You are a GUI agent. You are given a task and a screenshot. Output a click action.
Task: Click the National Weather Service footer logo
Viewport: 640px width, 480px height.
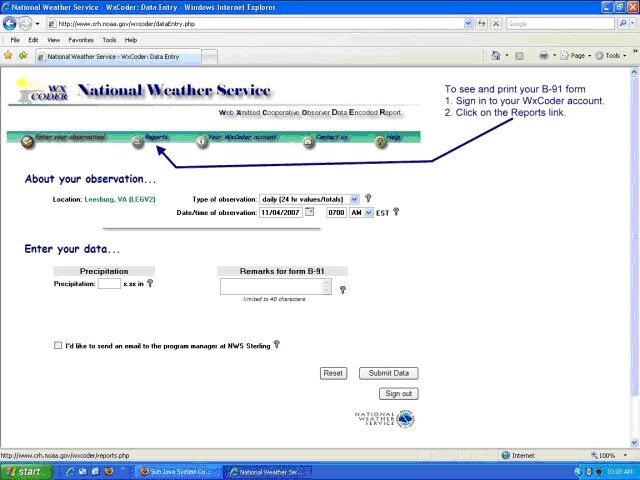[x=384, y=419]
